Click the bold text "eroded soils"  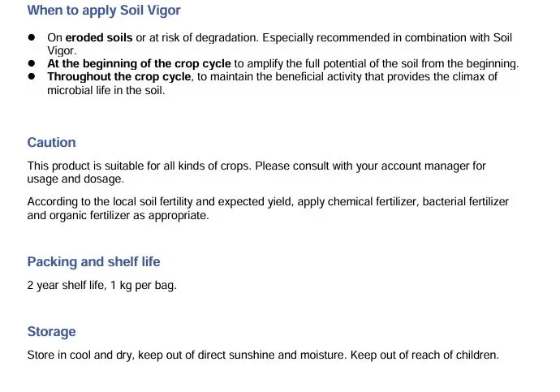(x=98, y=37)
